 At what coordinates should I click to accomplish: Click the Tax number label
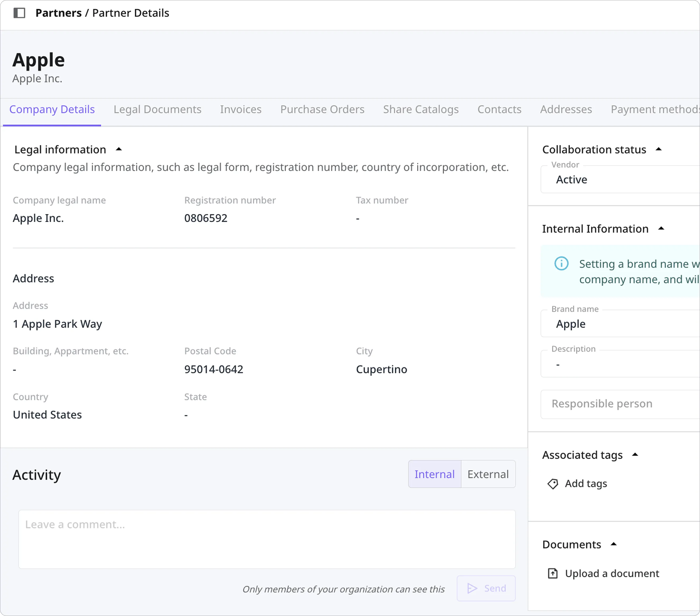(x=382, y=200)
